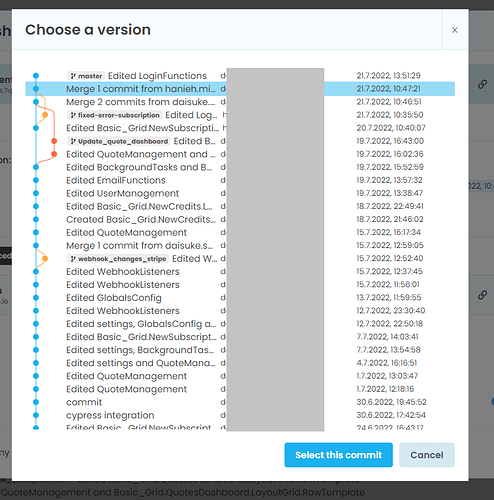The height and width of the screenshot is (500, 494).
Task: Click the webhook_changes_stripe branch tag
Action: (x=118, y=259)
